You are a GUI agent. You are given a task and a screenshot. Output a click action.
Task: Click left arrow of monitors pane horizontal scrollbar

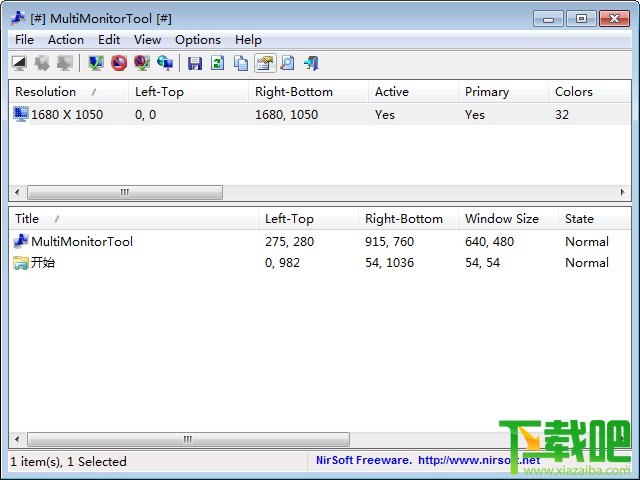(x=17, y=192)
